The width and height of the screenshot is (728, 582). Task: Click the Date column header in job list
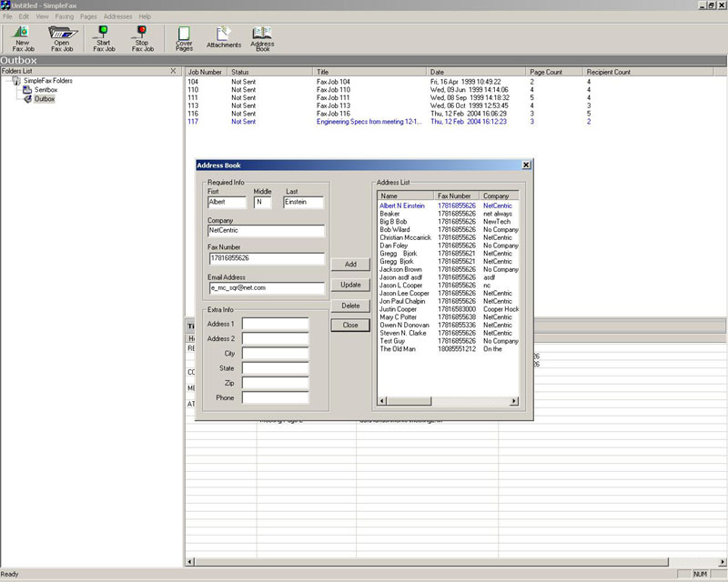(476, 71)
